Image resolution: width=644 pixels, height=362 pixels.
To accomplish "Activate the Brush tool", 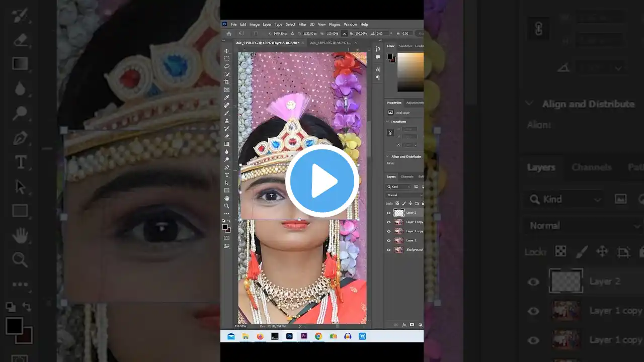I will [227, 113].
